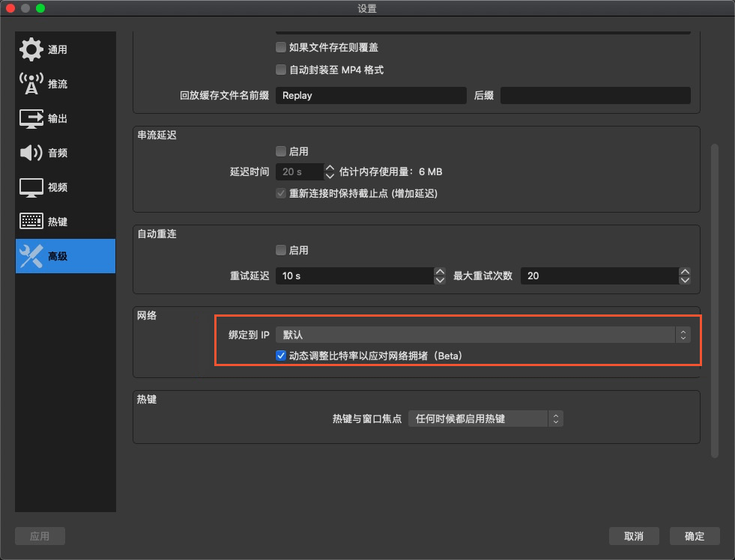This screenshot has width=735, height=560.
Task: Click the 确定 button
Action: click(x=695, y=536)
